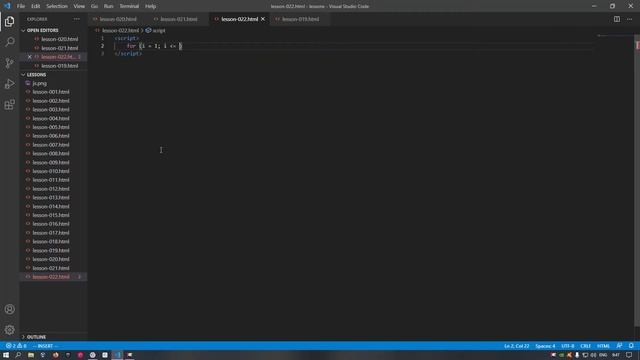640x360 pixels.
Task: Open the Terminal menu
Action: tap(129, 6)
